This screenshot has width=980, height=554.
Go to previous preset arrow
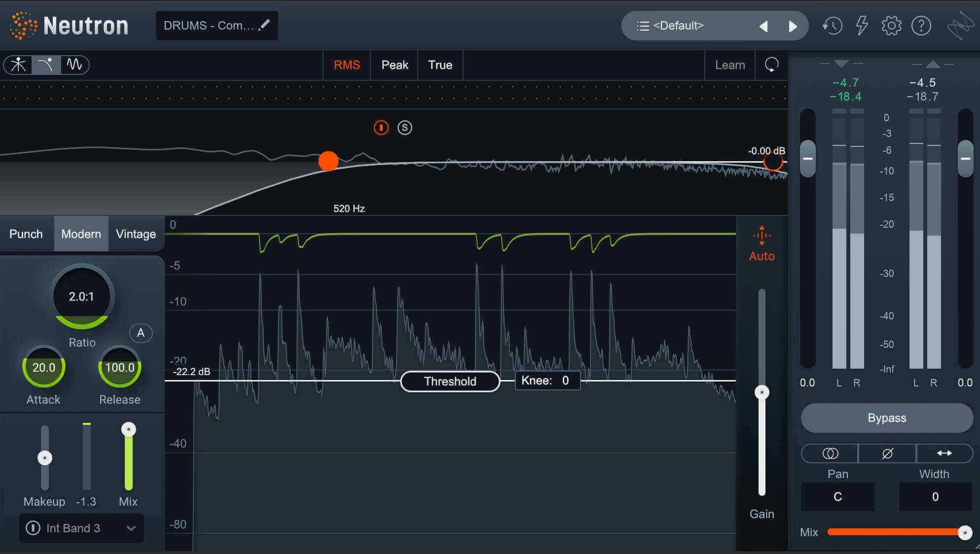(763, 26)
